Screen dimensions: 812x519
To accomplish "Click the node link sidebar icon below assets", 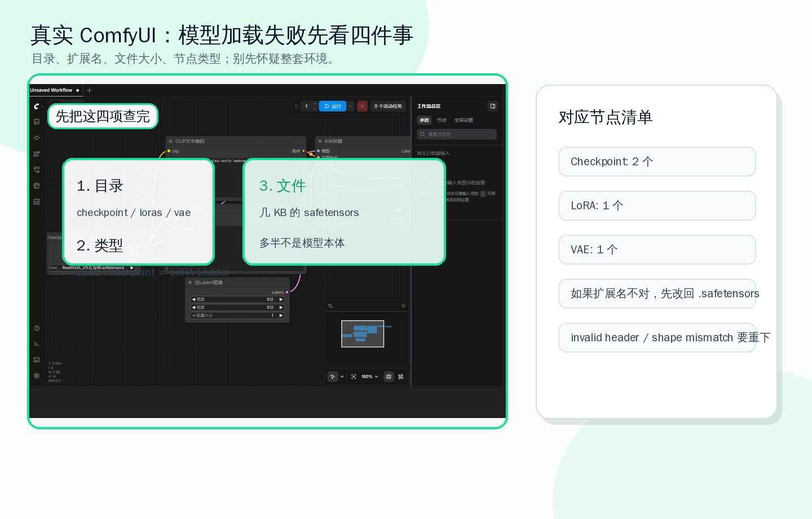I will (x=37, y=138).
